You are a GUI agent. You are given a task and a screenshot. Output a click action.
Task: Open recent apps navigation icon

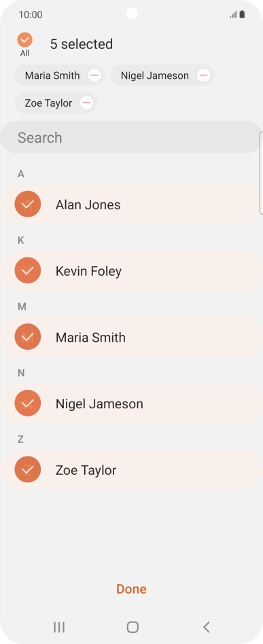tap(59, 627)
